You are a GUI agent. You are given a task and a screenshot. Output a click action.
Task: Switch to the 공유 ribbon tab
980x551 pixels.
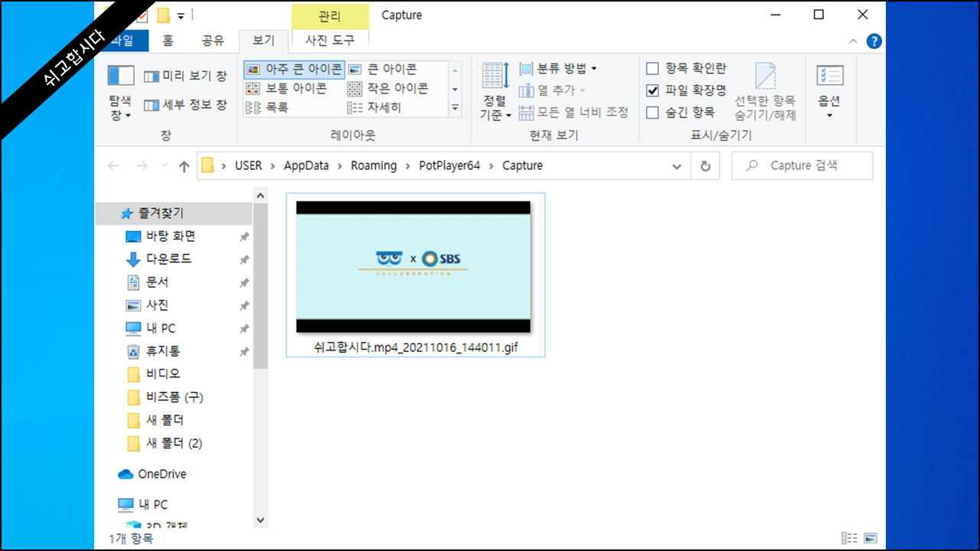(x=212, y=41)
